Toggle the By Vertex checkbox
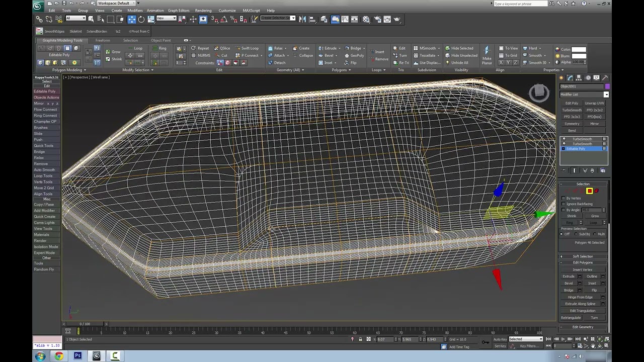Screen dimensions: 644x362 click(x=563, y=199)
